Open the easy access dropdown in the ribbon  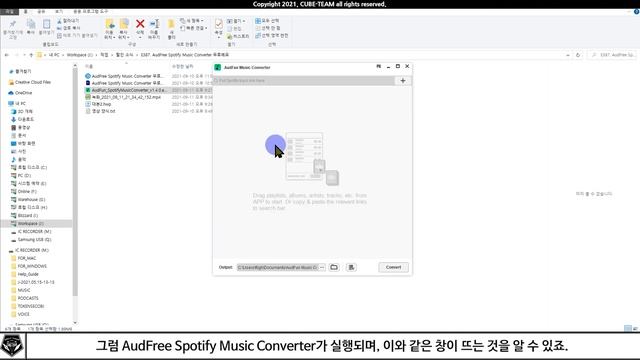point(194,28)
